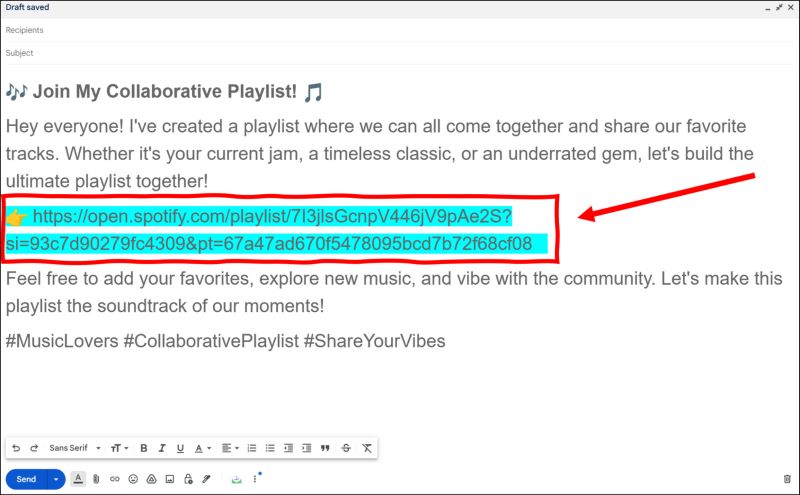Discard draft with trash icon

click(x=787, y=479)
